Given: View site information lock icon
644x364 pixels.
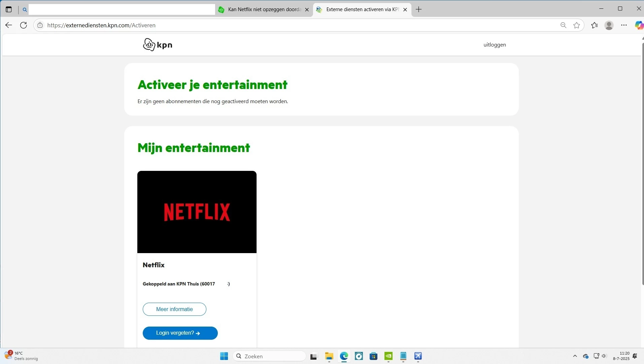Looking at the screenshot, I should coord(40,25).
